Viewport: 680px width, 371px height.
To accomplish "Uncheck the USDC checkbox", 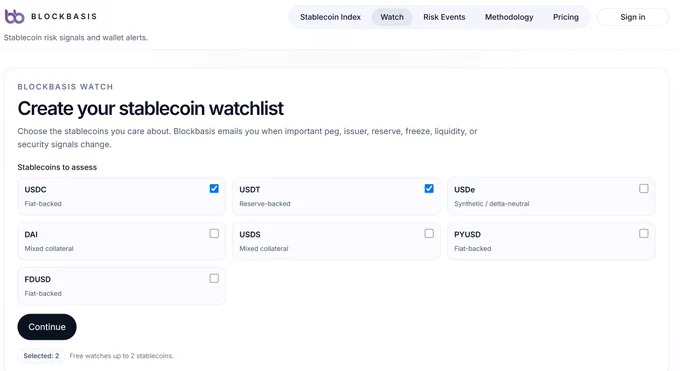I will [214, 188].
